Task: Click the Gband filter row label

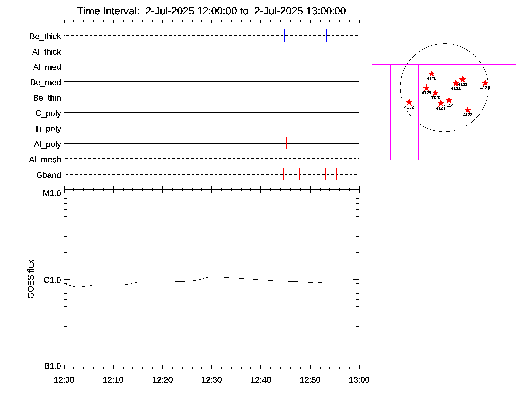Action: pos(49,175)
